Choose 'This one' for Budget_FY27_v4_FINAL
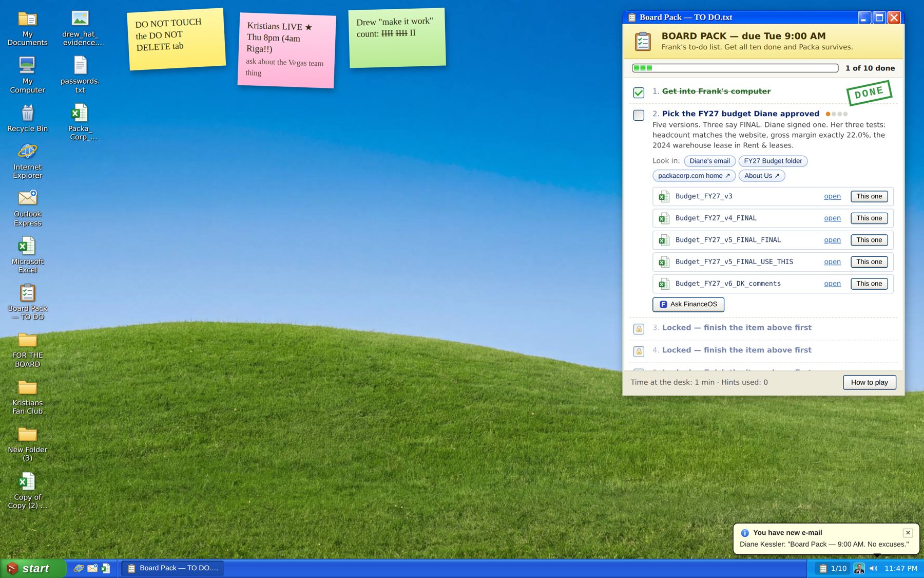The height and width of the screenshot is (578, 924). click(869, 218)
